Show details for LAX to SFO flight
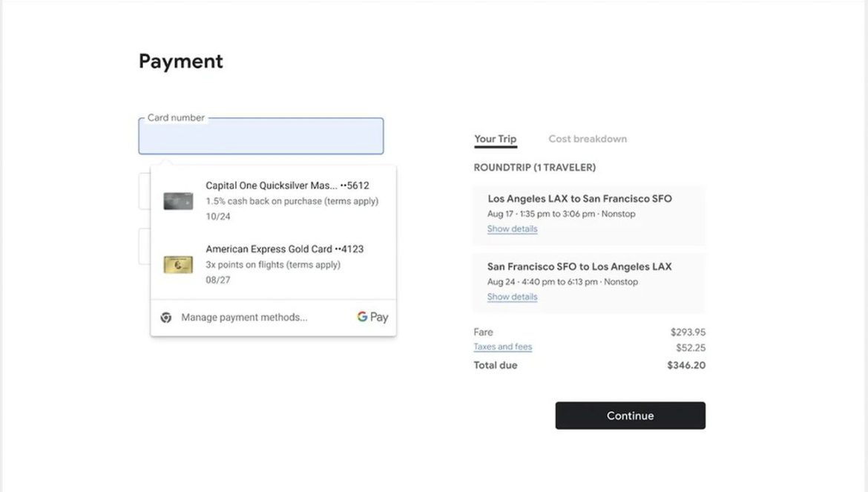This screenshot has width=868, height=492. click(x=512, y=229)
